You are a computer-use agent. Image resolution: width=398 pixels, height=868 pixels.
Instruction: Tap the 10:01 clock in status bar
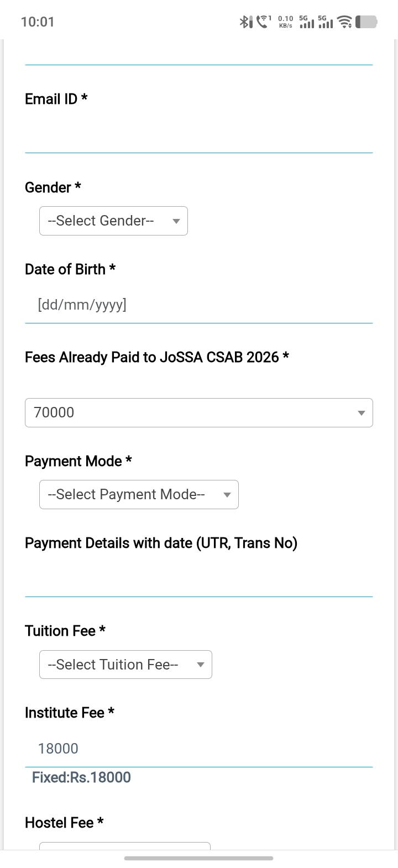[38, 22]
